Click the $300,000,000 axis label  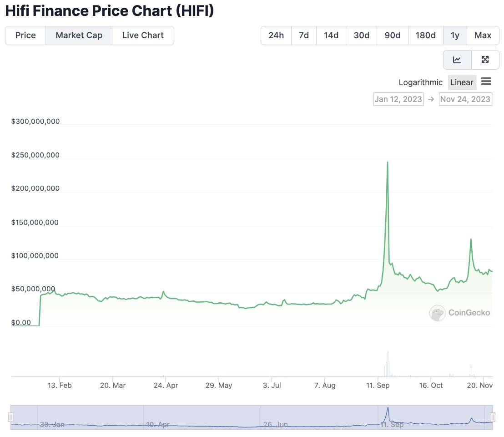35,122
